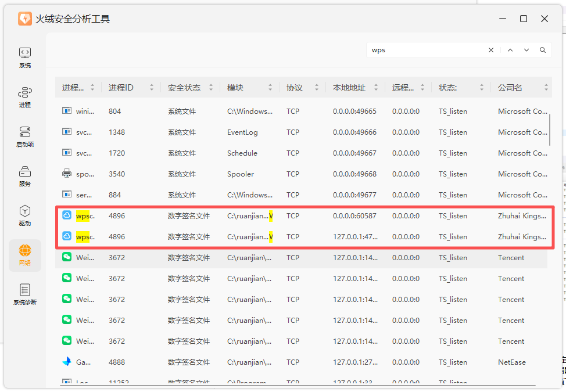Click the magnifier search icon

click(543, 50)
